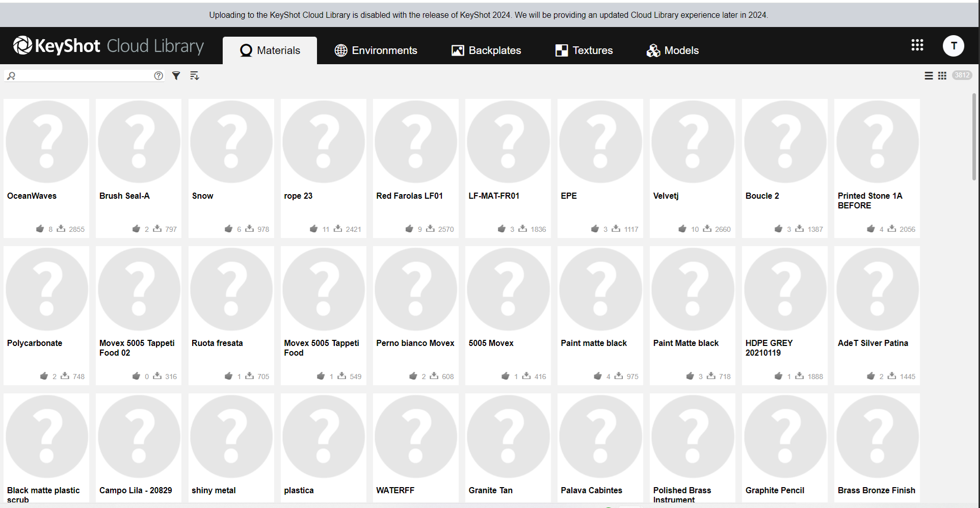This screenshot has width=980, height=508.
Task: Download the OceanWaves material
Action: click(61, 229)
